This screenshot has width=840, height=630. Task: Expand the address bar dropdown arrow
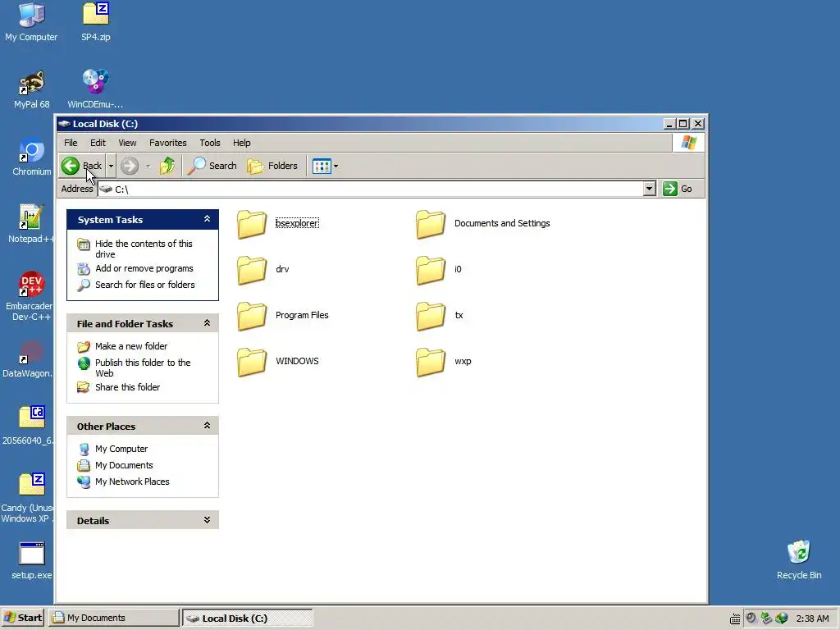tap(650, 189)
